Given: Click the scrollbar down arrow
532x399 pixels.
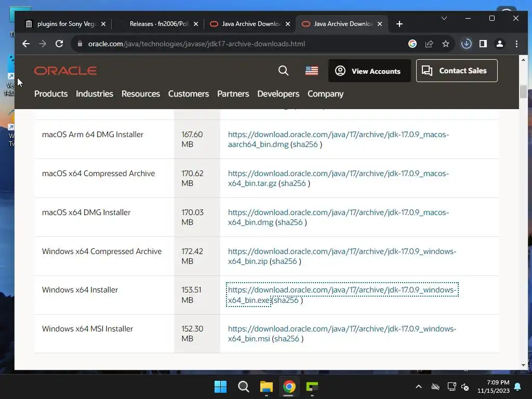Looking at the screenshot, I should click(x=523, y=365).
